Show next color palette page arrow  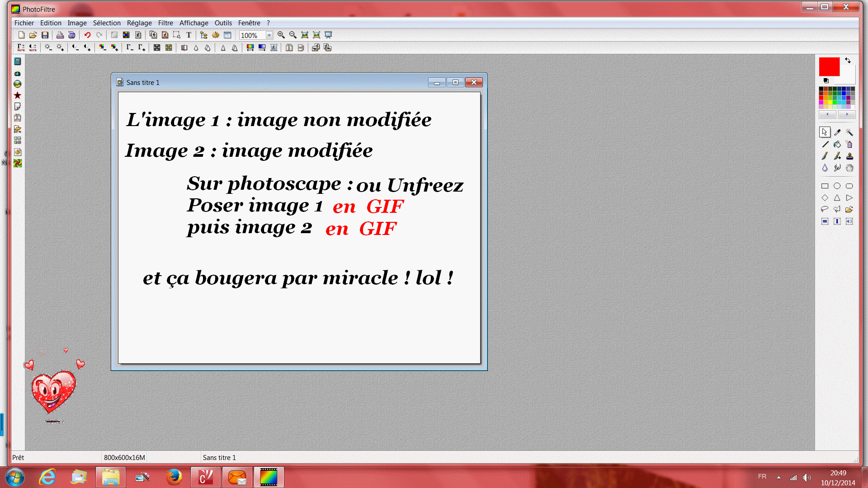pos(847,114)
